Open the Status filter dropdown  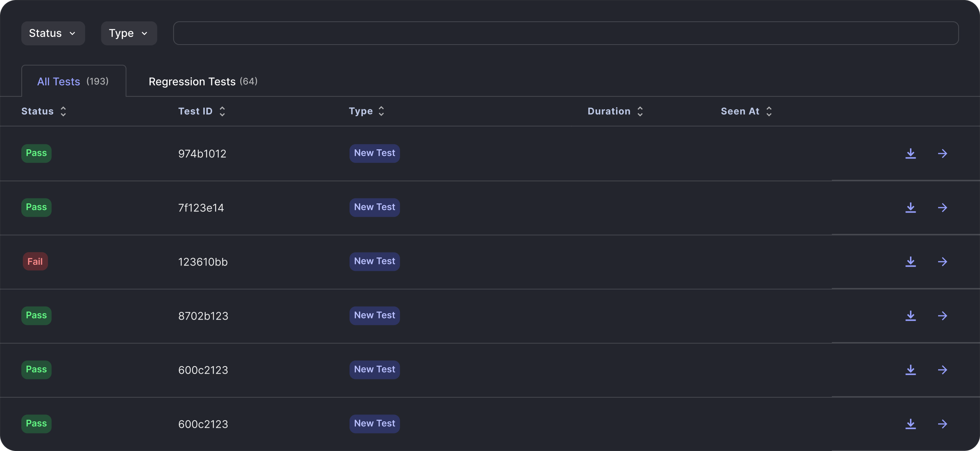53,33
